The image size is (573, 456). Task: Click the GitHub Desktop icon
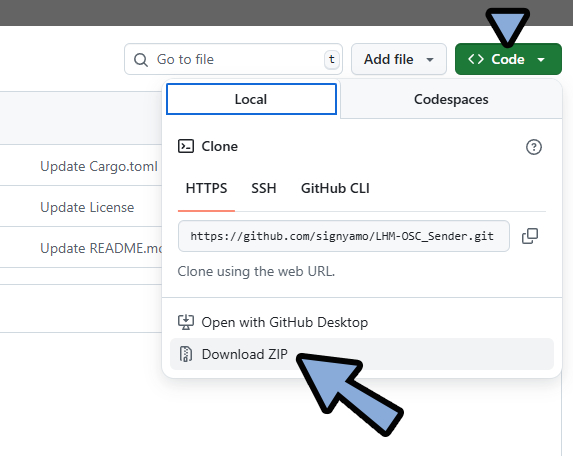pyautogui.click(x=186, y=322)
